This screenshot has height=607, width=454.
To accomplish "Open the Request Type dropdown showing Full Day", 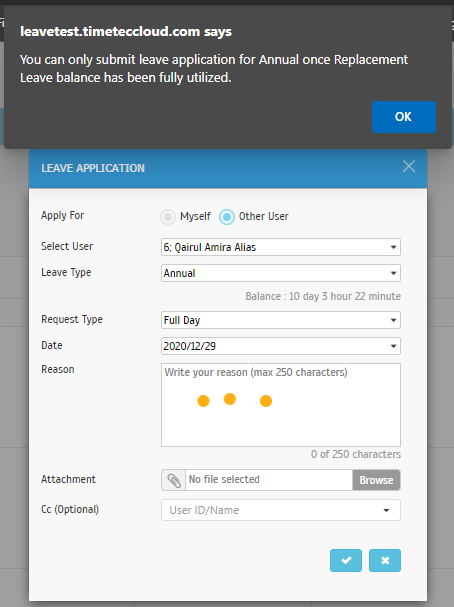I will coord(281,320).
